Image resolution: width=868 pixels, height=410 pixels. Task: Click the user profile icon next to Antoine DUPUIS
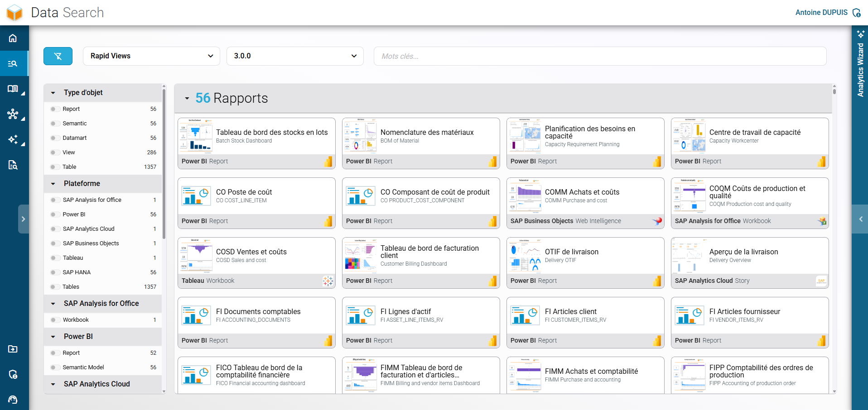[857, 13]
